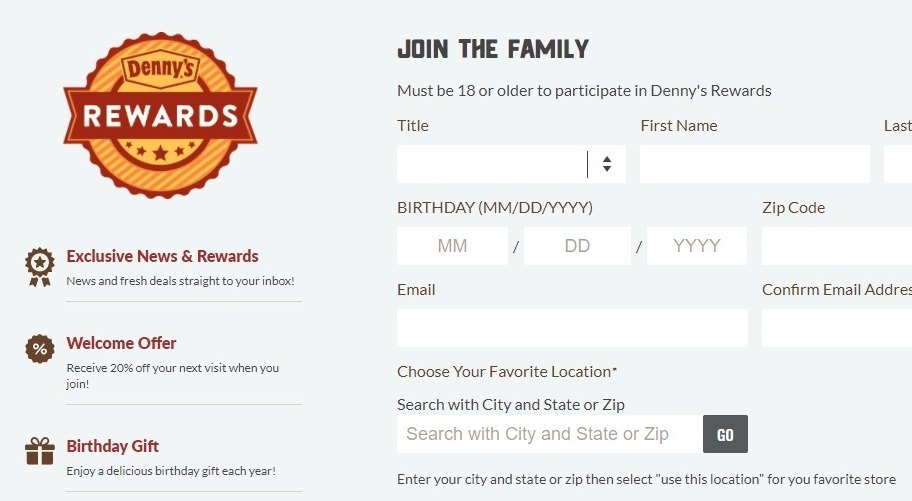This screenshot has width=912, height=501.
Task: Focus the Email input field
Action: pos(572,328)
